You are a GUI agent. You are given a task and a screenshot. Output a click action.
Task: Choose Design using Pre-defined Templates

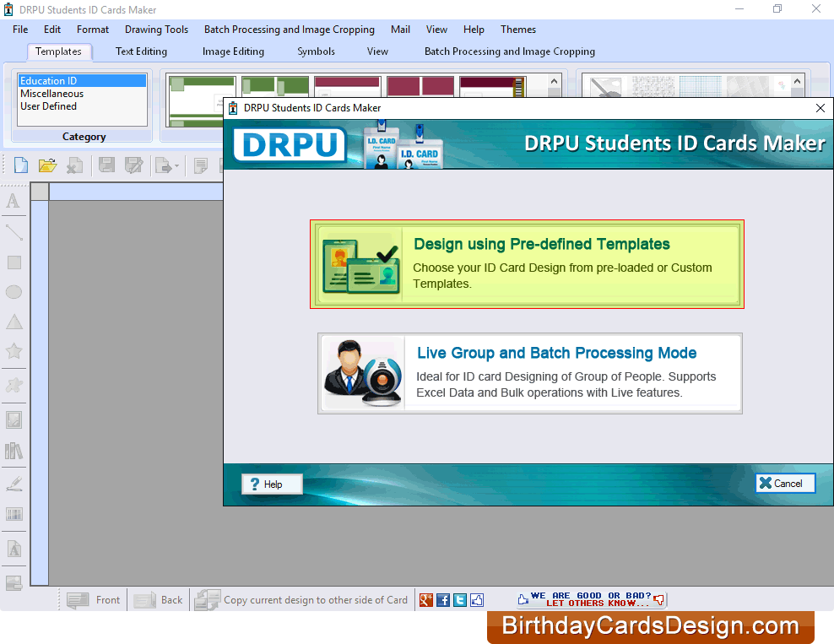(527, 264)
